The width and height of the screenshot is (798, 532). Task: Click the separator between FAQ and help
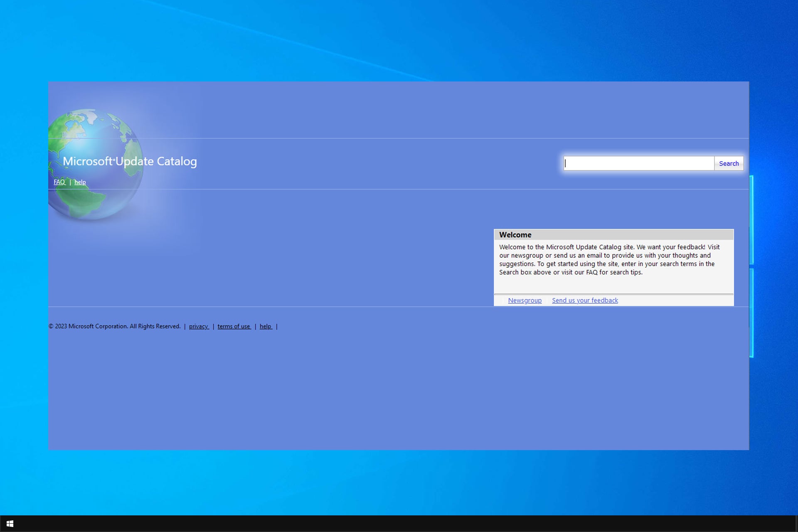click(x=71, y=182)
